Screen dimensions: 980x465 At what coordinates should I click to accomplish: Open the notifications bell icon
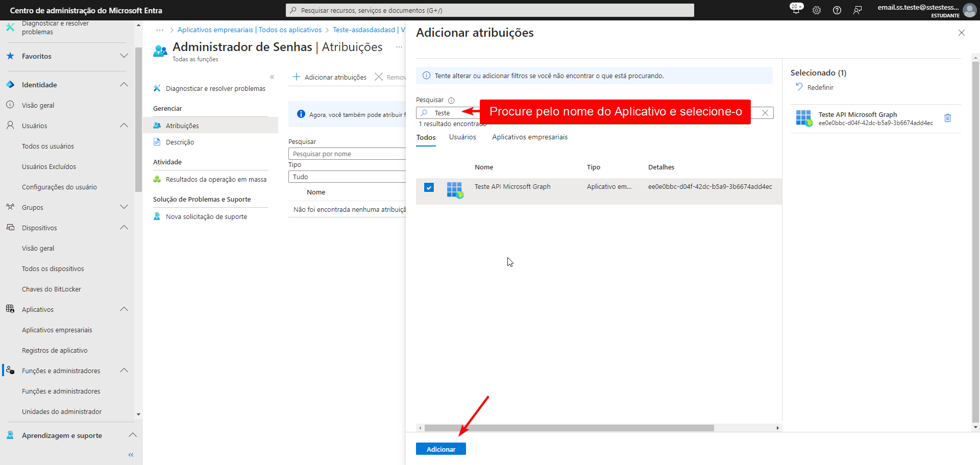coord(796,10)
